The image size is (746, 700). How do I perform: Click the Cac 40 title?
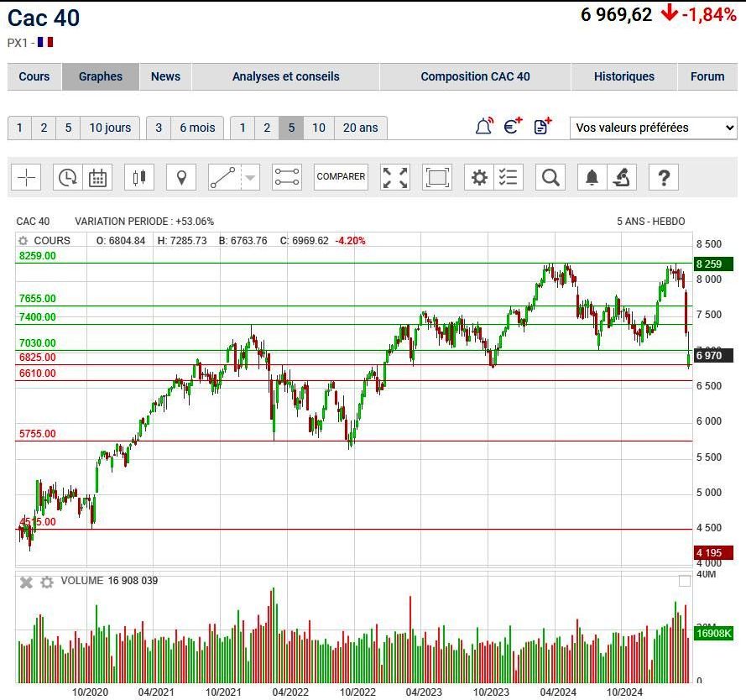[x=44, y=18]
